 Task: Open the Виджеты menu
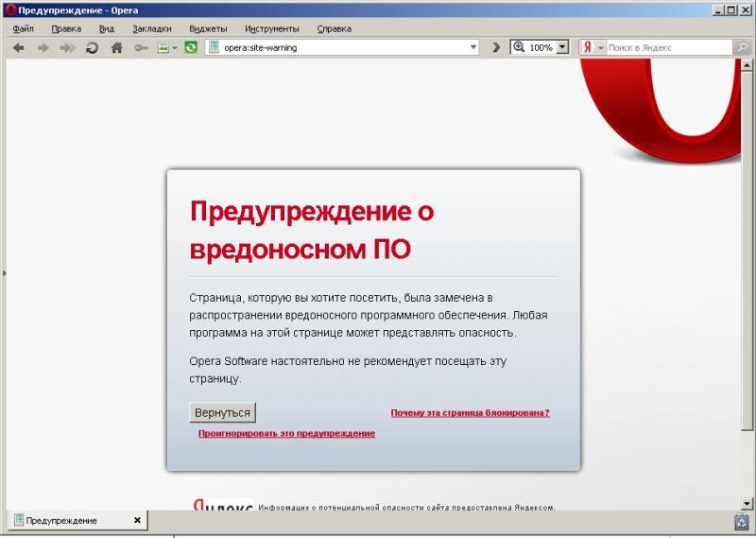pos(208,29)
